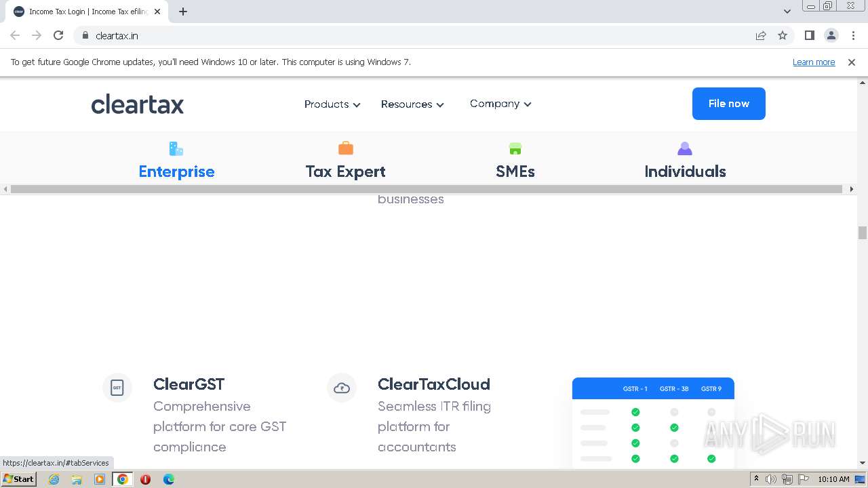Switch to the Individuals tab

685,161
